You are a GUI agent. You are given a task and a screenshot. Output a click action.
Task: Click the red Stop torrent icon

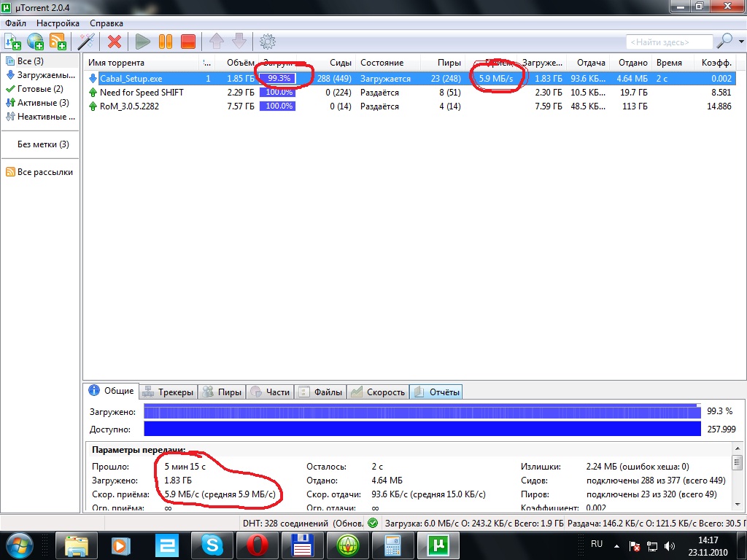point(188,42)
